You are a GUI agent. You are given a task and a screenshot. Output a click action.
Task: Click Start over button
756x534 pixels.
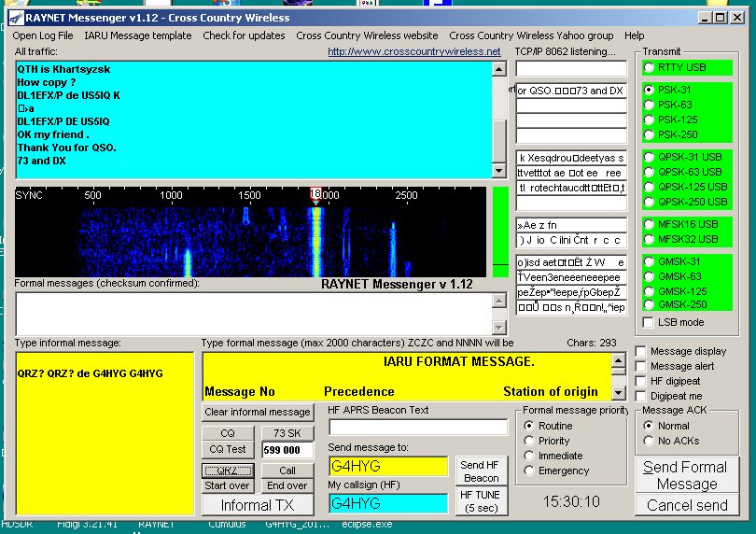click(x=228, y=485)
